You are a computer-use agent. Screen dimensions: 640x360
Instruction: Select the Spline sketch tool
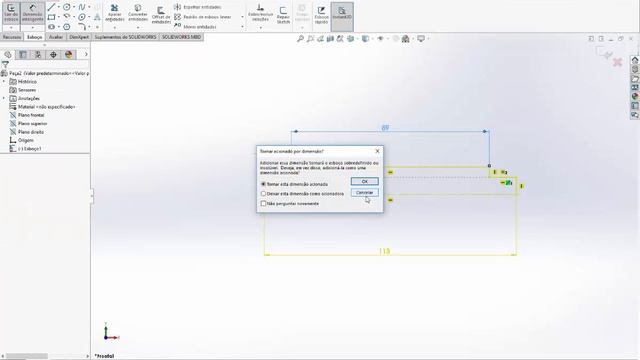82,7
